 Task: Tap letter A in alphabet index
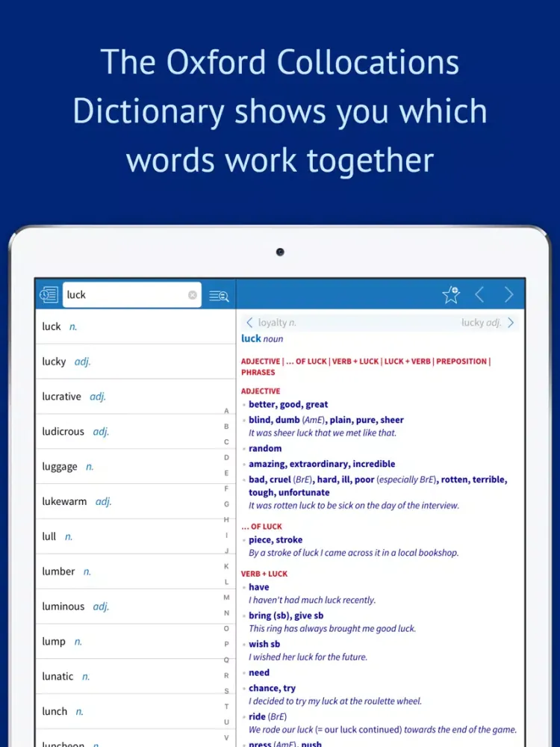tap(227, 411)
